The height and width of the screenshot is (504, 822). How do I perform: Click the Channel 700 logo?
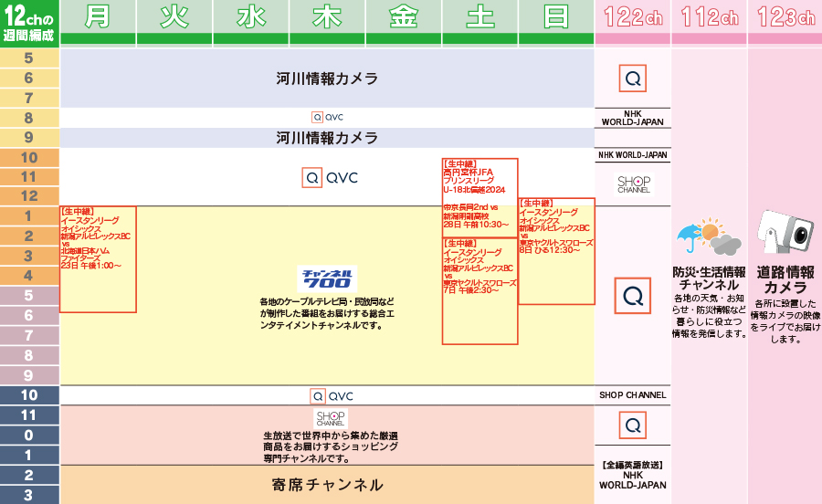click(x=327, y=278)
